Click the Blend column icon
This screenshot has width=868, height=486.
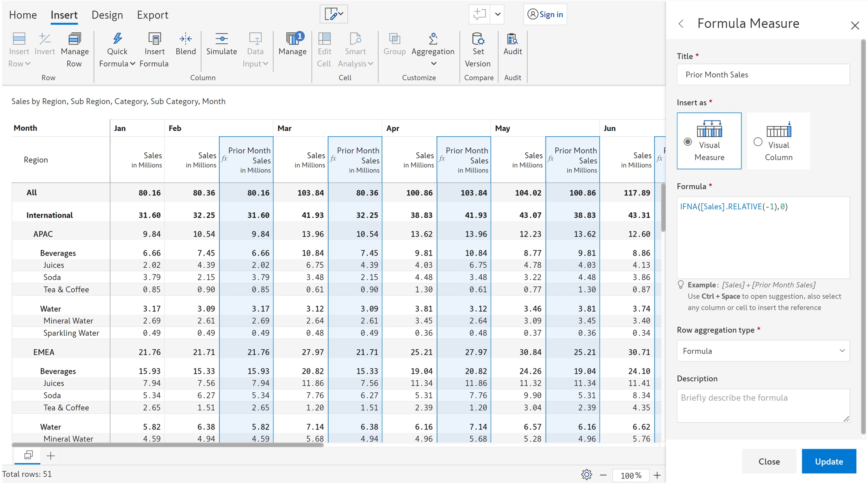pyautogui.click(x=185, y=39)
